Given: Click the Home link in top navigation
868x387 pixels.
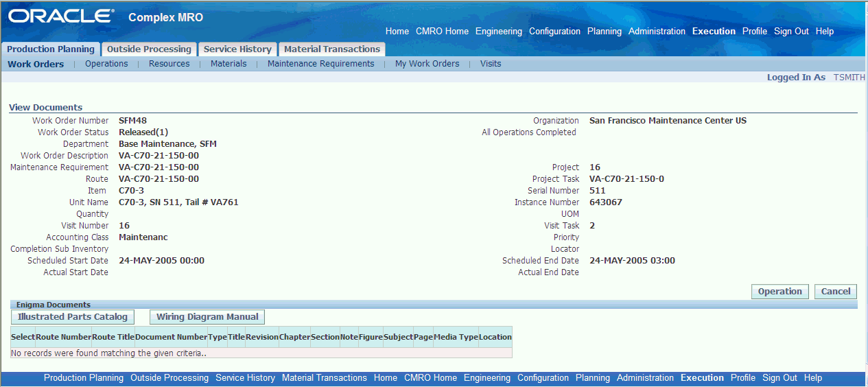Looking at the screenshot, I should pos(397,32).
